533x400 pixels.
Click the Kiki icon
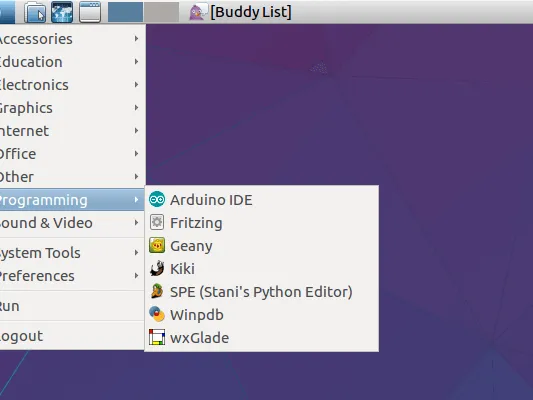pyautogui.click(x=157, y=268)
